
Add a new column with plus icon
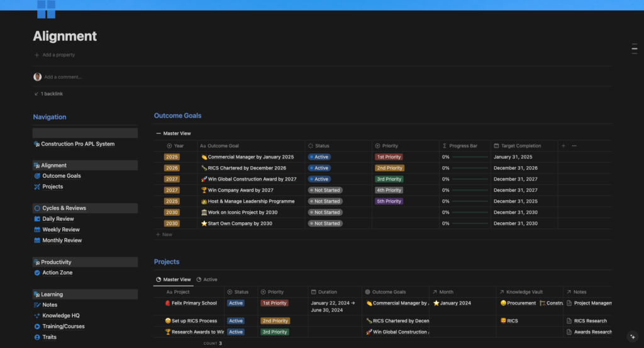(x=563, y=146)
